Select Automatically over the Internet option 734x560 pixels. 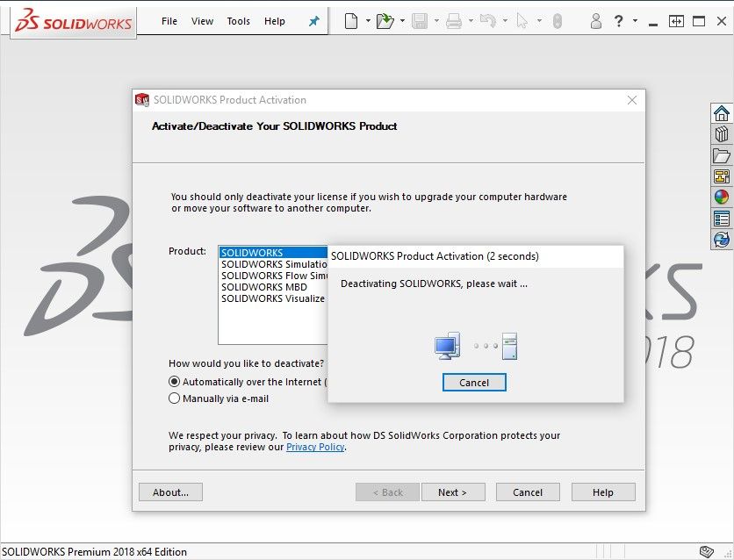[175, 382]
